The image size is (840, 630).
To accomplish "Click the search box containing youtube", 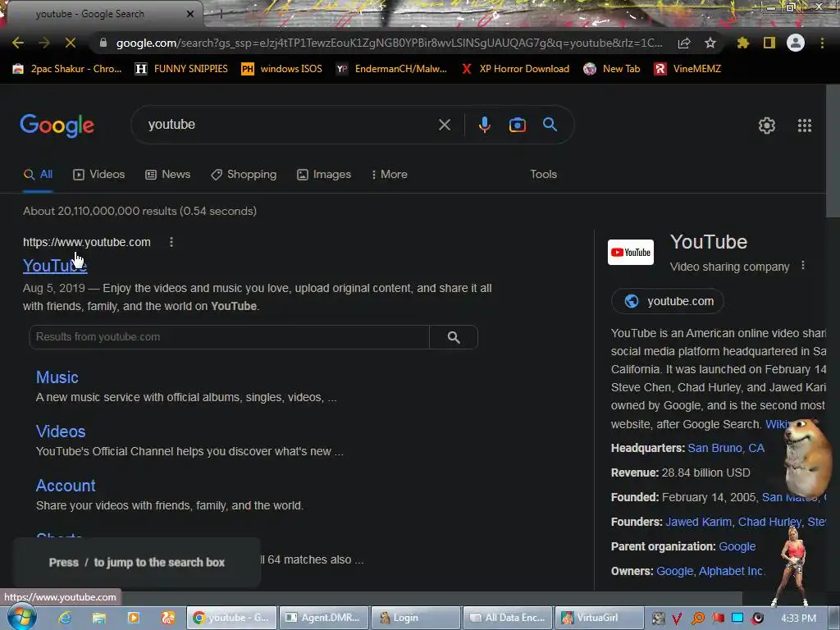I will pos(290,125).
